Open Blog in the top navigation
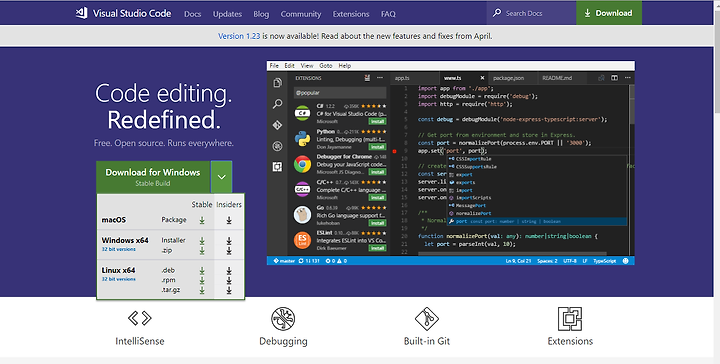720x364 pixels. tap(261, 14)
